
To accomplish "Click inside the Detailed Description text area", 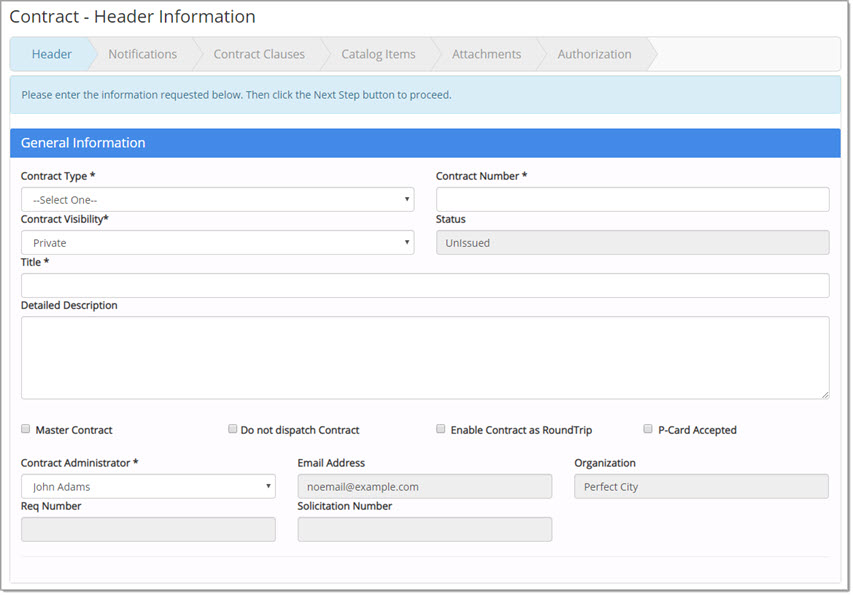I will coord(425,355).
